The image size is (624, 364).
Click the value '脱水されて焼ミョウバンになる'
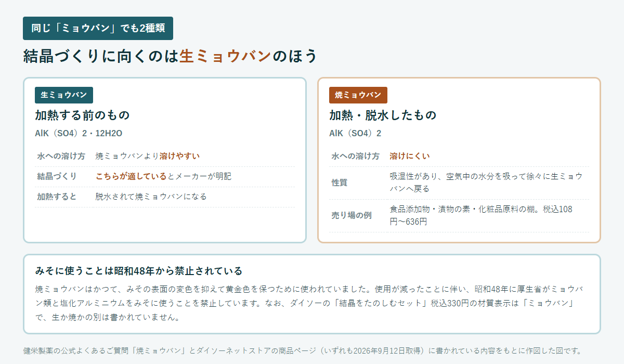pyautogui.click(x=151, y=197)
